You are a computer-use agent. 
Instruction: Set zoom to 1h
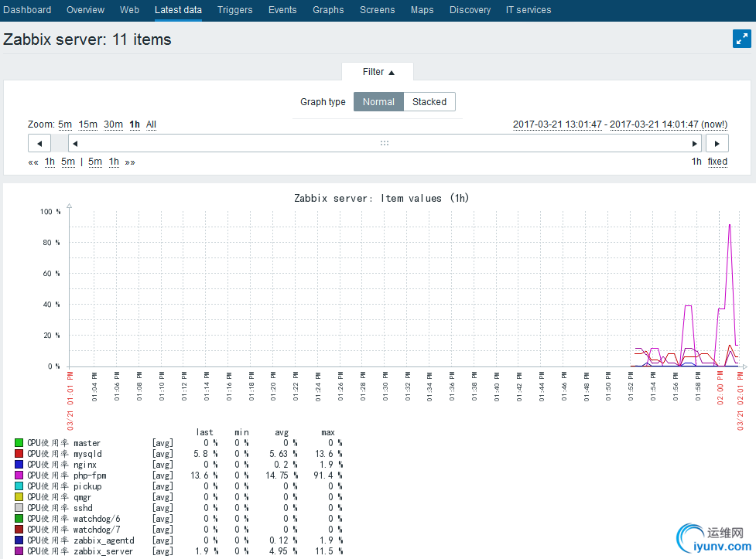135,124
